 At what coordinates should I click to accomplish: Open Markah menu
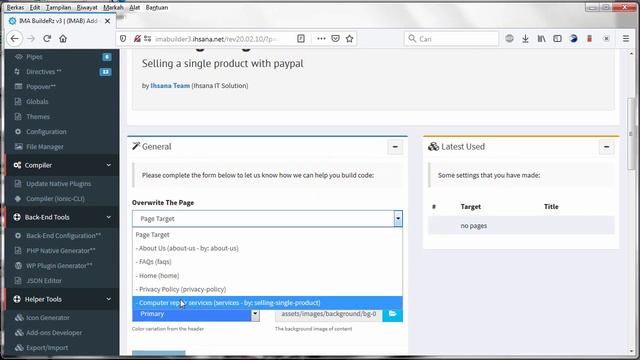coord(113,7)
